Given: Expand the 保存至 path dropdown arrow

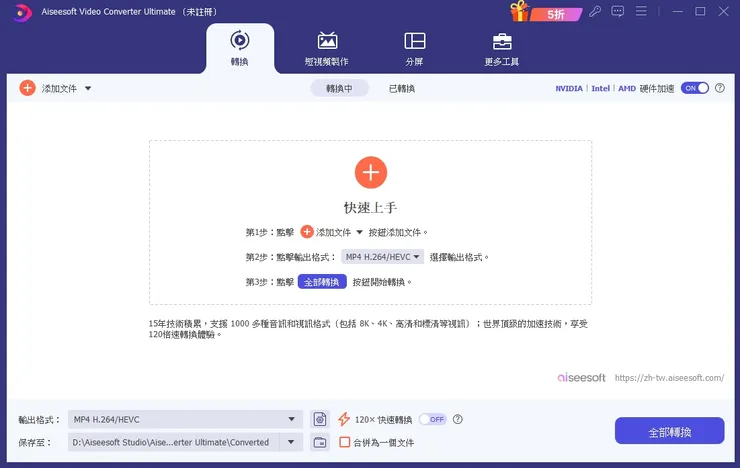Looking at the screenshot, I should [291, 442].
